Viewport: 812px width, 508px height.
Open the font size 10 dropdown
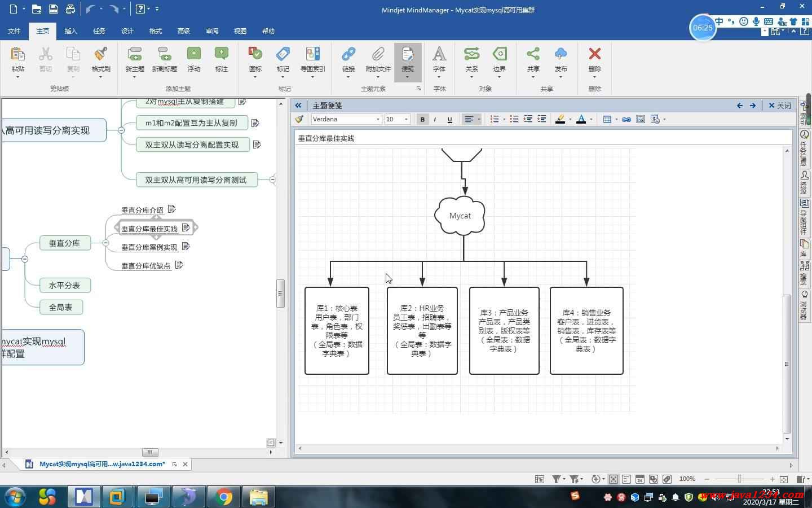pyautogui.click(x=406, y=119)
